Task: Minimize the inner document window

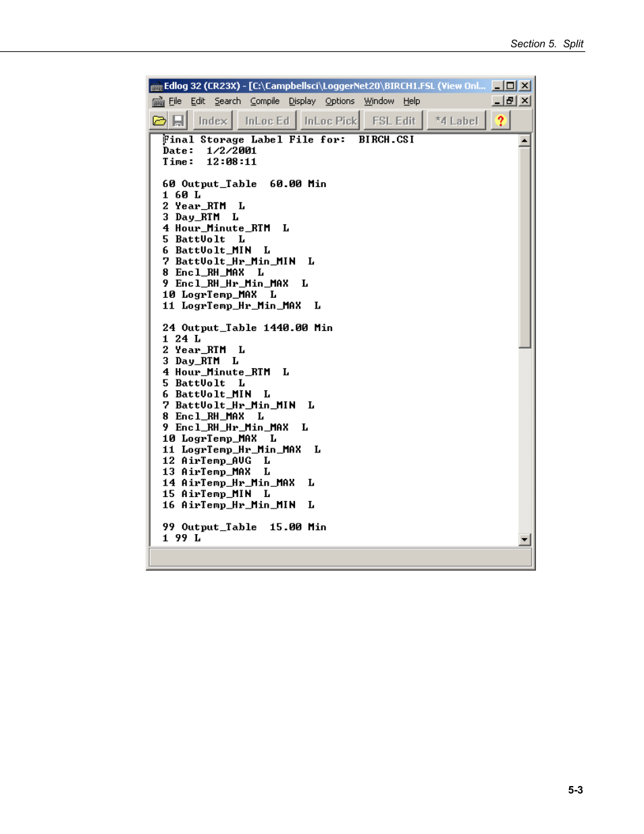Action: [x=498, y=101]
